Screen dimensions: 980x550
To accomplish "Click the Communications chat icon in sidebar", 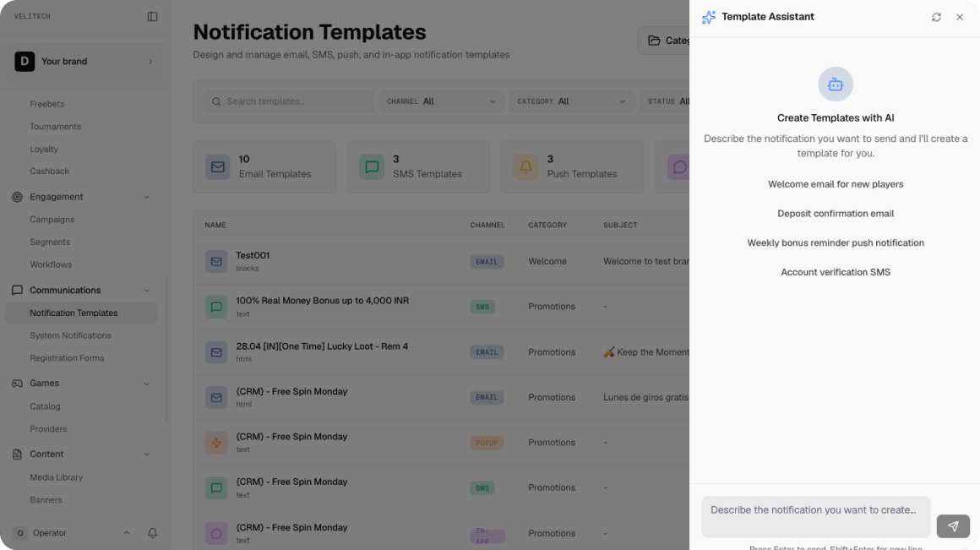I will coord(17,290).
